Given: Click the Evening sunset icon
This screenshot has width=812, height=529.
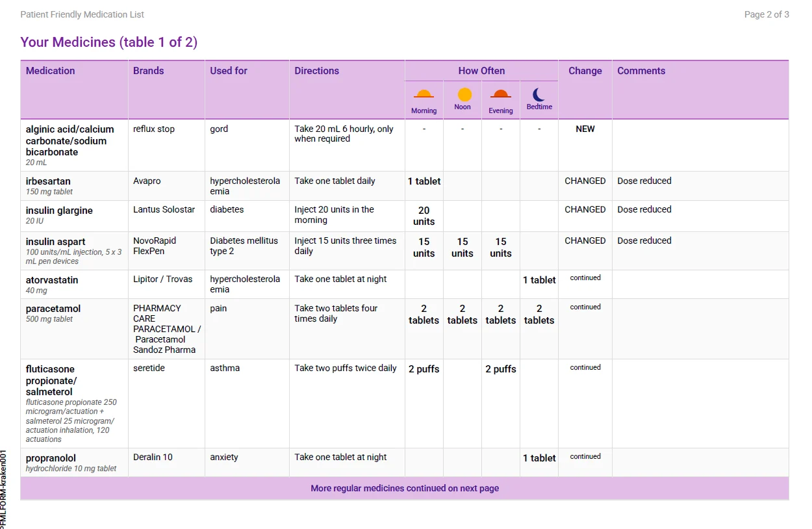Looking at the screenshot, I should (x=501, y=94).
